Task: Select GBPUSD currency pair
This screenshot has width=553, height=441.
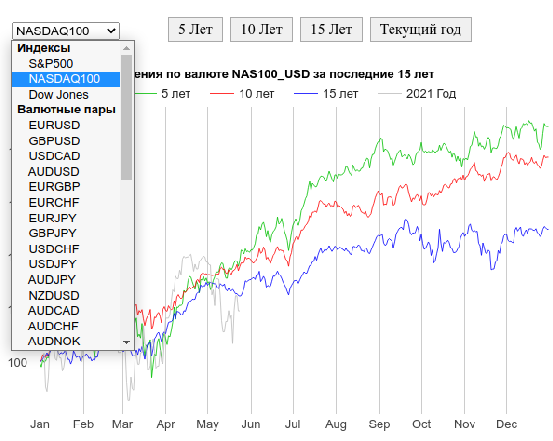Action: tap(66, 141)
